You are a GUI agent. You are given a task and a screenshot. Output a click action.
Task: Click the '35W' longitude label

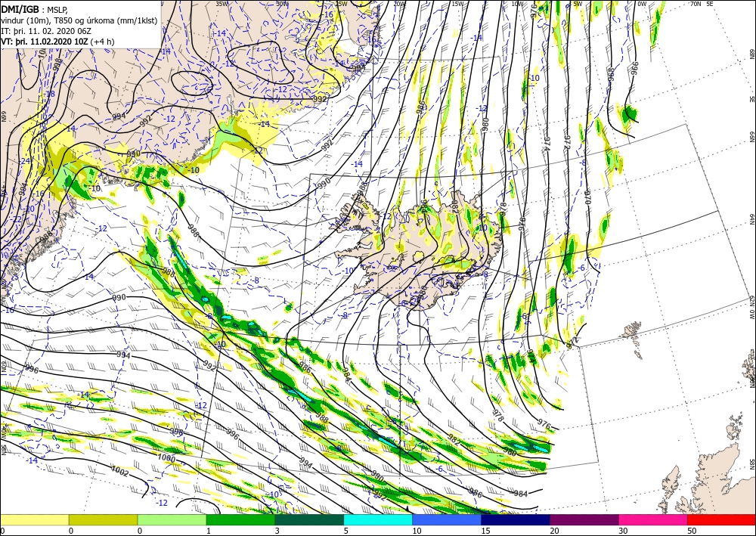point(222,4)
